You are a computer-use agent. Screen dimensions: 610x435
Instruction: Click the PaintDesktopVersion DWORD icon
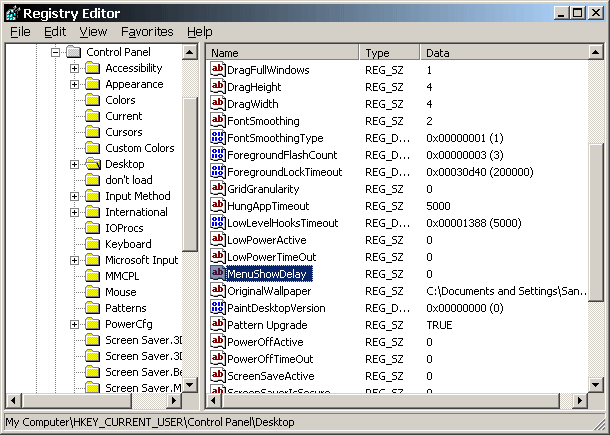(218, 308)
